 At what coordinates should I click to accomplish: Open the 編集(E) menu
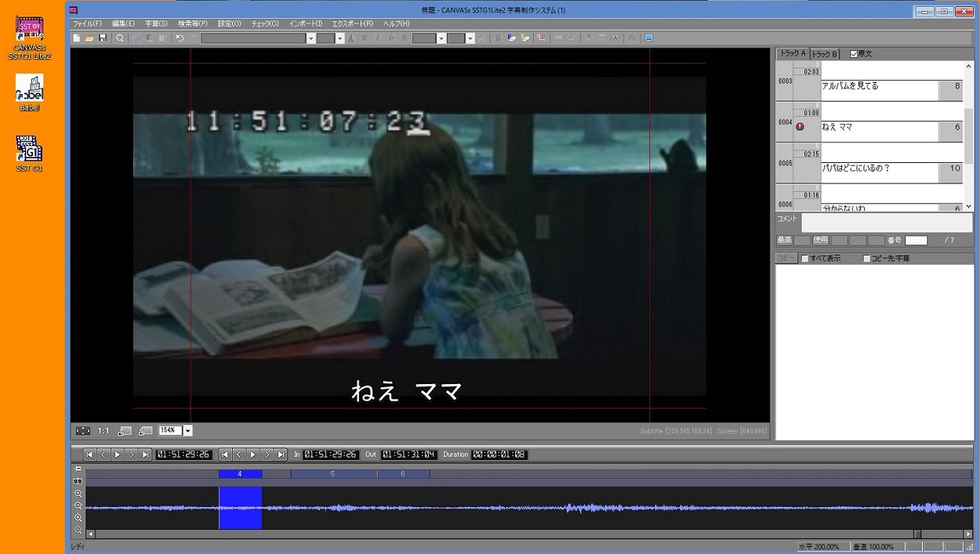point(123,24)
